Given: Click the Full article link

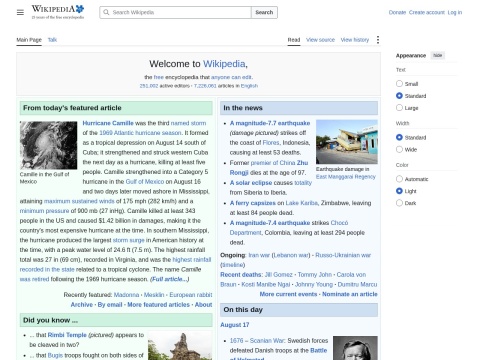Looking at the screenshot, I should click(169, 279).
